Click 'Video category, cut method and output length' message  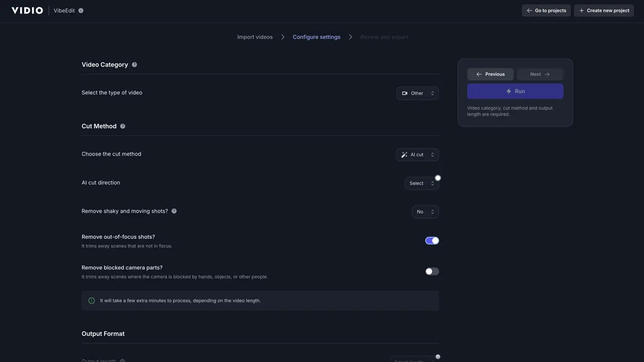coord(510,111)
